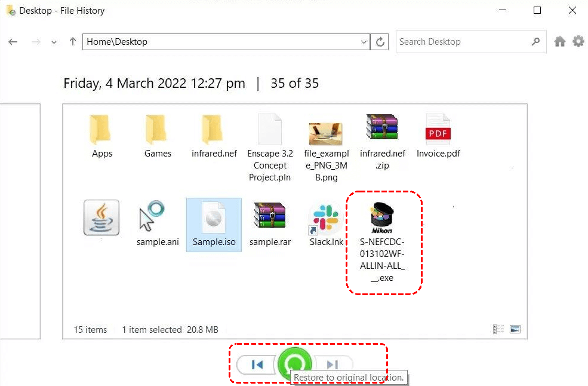This screenshot has width=588, height=386.
Task: Select the Nikon S-NEFCDC exe file
Action: coord(382,242)
